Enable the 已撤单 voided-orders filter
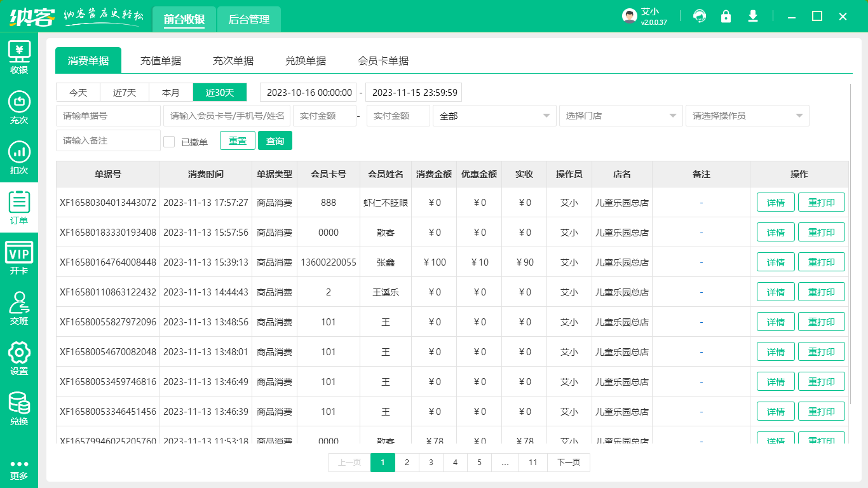The height and width of the screenshot is (488, 868). [x=169, y=141]
